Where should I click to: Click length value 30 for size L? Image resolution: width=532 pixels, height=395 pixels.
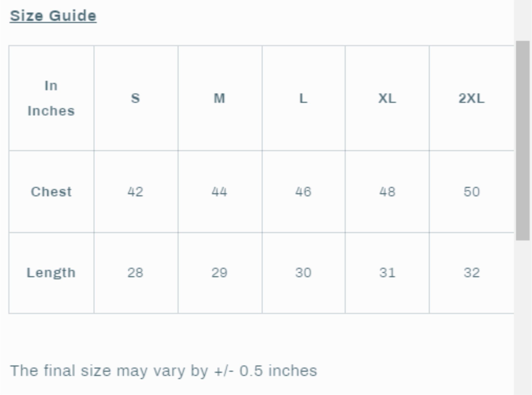303,273
